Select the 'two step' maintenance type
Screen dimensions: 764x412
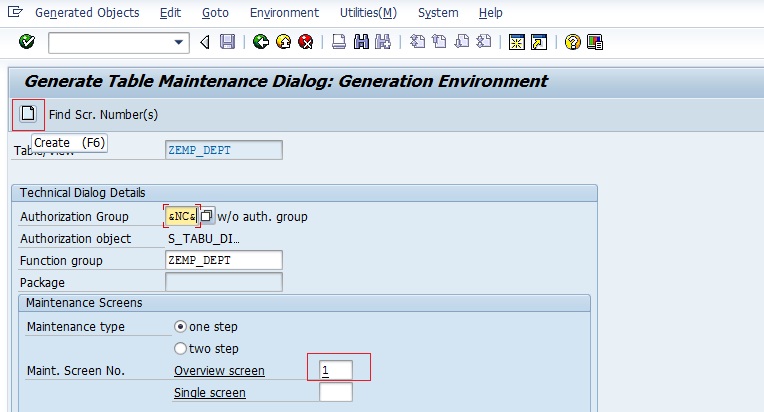pyautogui.click(x=180, y=348)
